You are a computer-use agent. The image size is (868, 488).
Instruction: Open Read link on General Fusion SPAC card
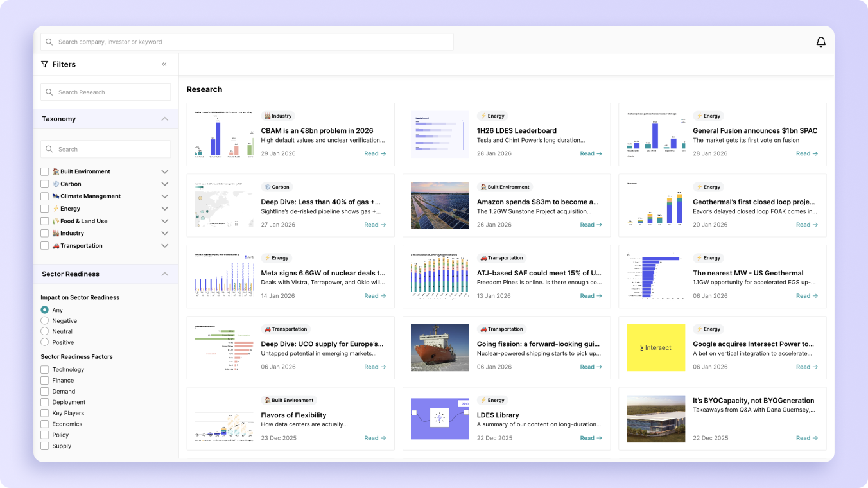807,154
